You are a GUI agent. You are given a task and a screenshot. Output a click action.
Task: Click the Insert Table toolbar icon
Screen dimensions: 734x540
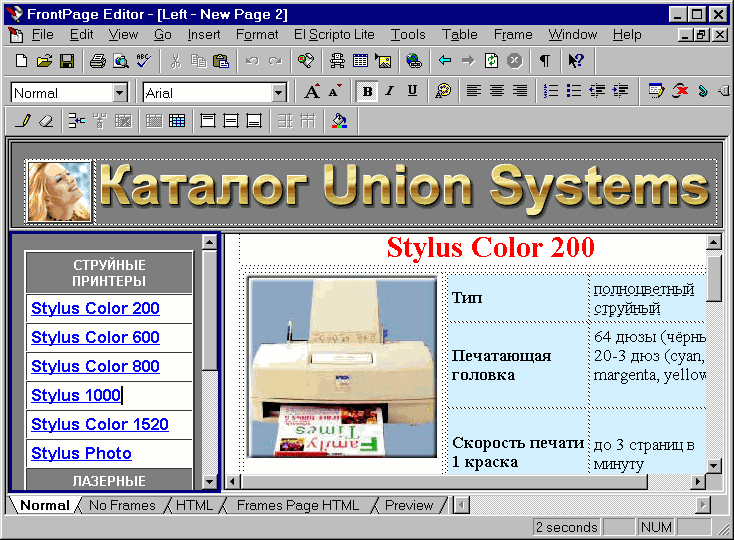pos(360,61)
